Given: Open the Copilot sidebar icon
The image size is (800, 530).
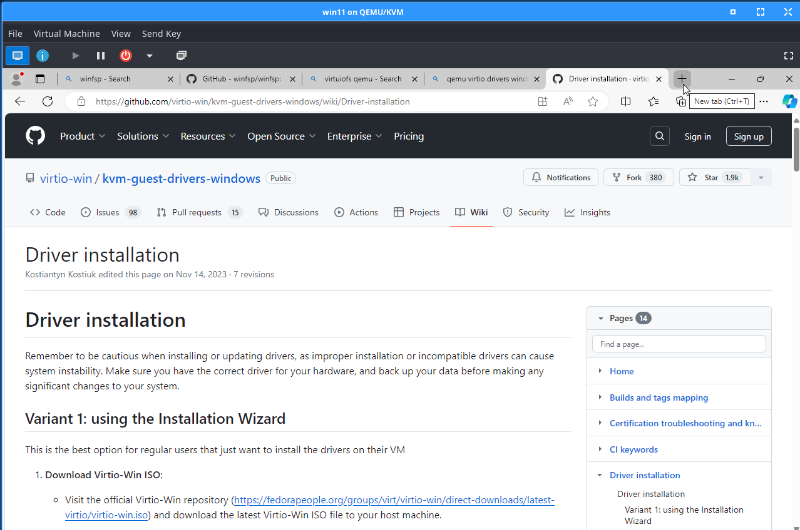Looking at the screenshot, I should coord(789,102).
